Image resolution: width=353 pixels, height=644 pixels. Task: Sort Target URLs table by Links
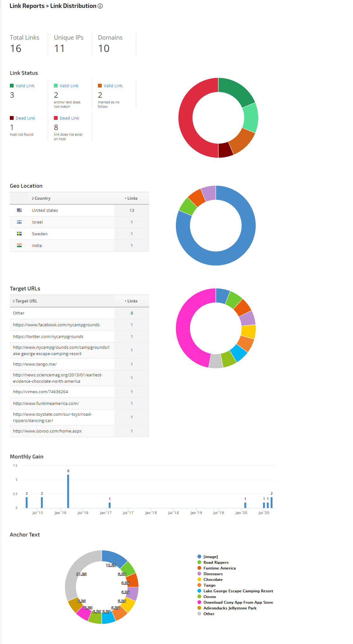[x=132, y=301]
